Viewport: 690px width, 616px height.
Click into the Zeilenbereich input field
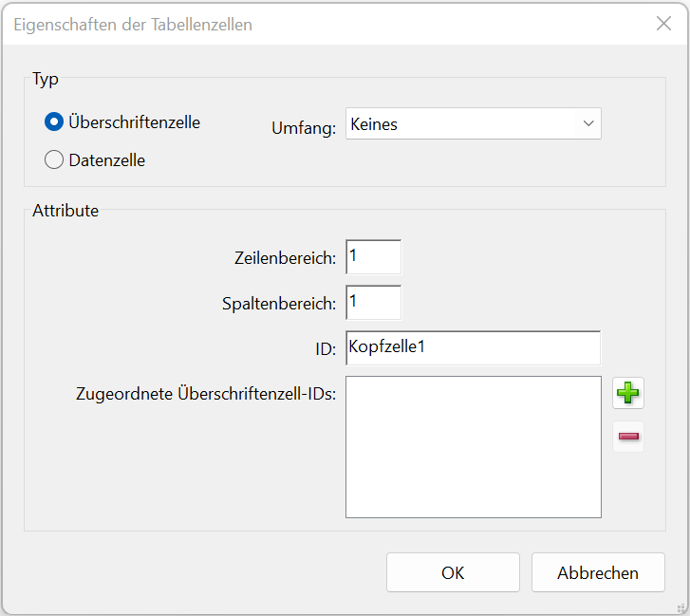pos(373,257)
